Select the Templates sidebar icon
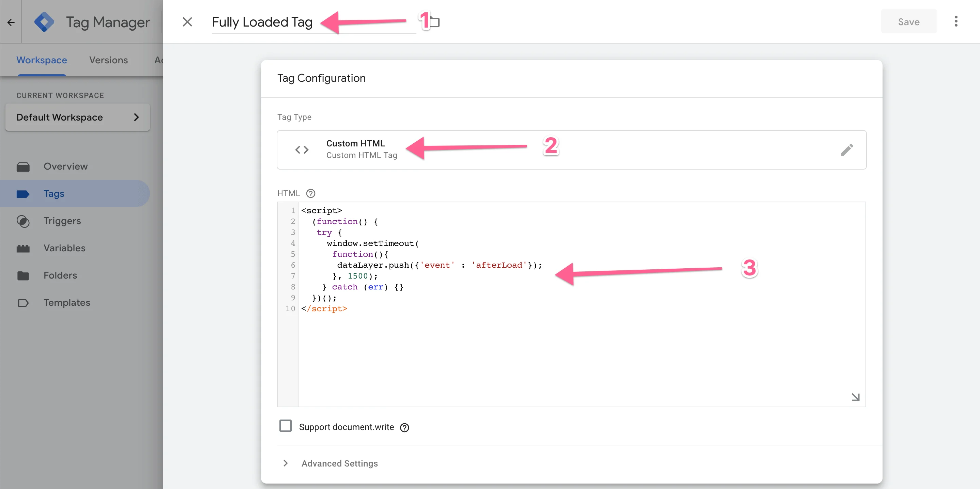Image resolution: width=980 pixels, height=489 pixels. point(23,303)
